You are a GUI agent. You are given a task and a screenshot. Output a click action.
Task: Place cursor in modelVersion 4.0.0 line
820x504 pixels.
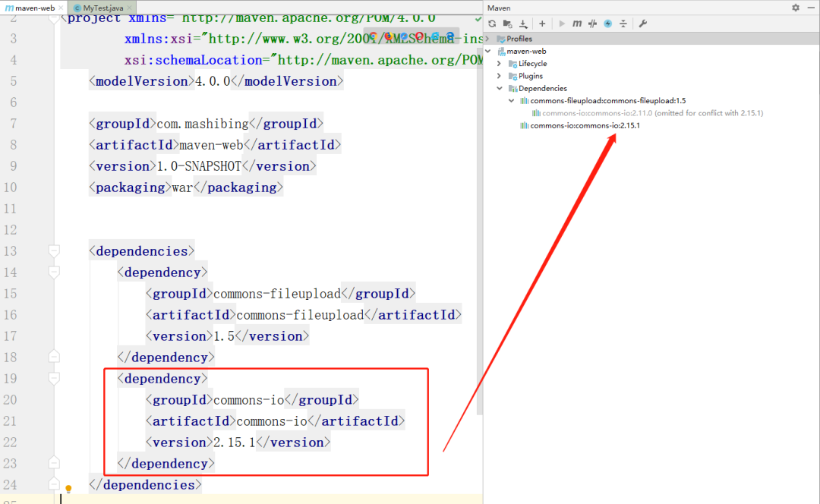216,81
